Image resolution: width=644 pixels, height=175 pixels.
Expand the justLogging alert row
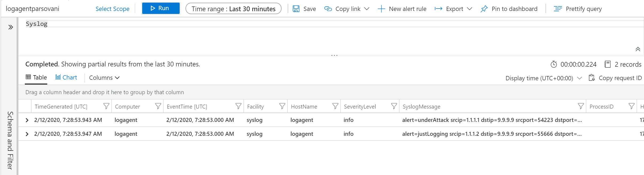click(x=27, y=134)
